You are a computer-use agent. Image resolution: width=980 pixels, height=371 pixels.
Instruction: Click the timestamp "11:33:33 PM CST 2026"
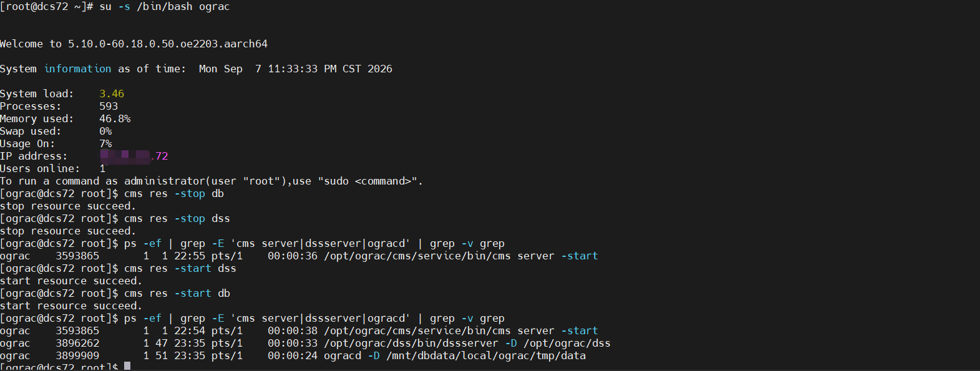[330, 69]
